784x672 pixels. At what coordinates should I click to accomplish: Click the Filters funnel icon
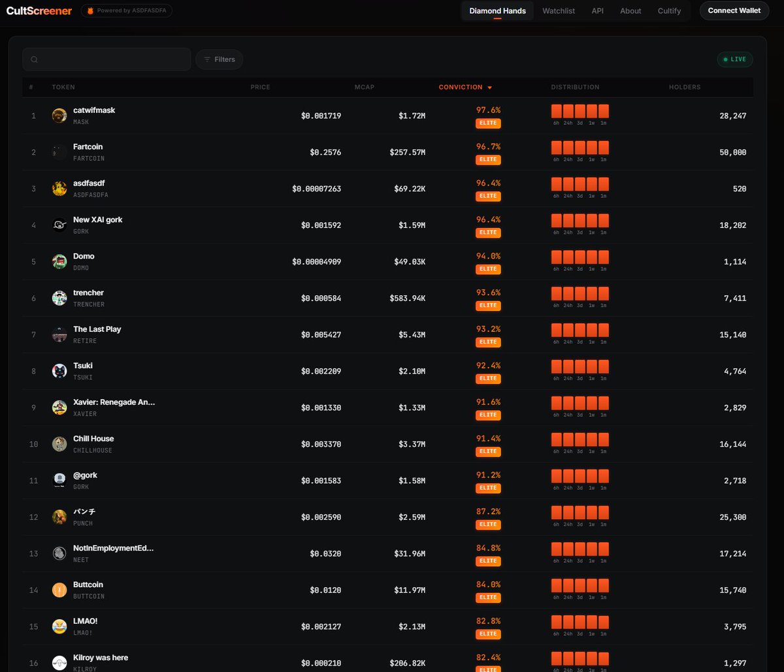point(208,59)
